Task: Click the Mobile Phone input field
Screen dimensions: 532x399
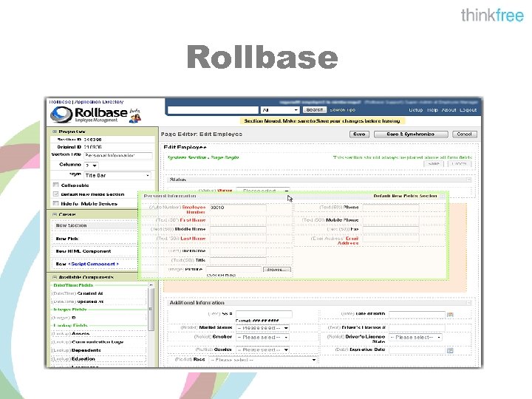Action: [391, 220]
